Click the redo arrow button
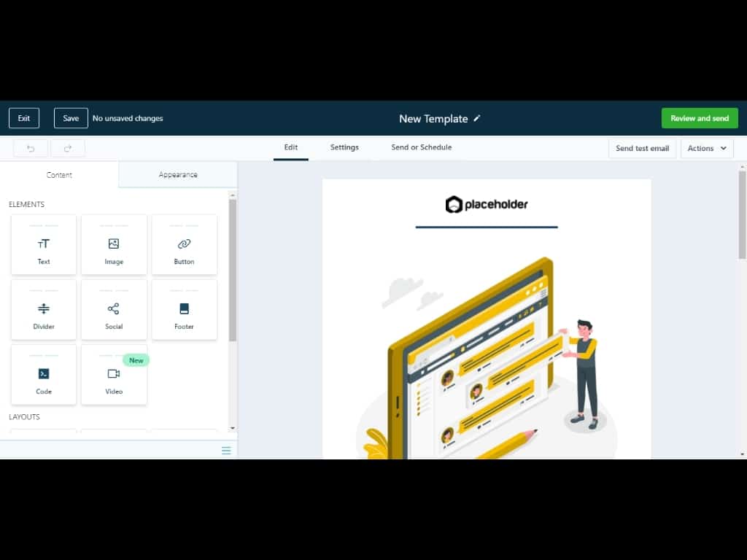Screen dimensions: 747x560 (x=67, y=148)
